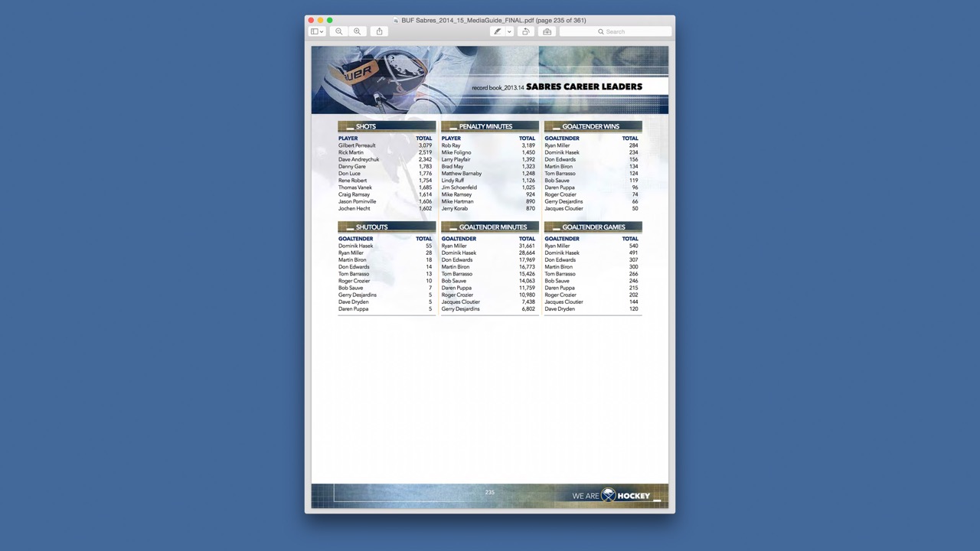Select the value 491 in Goaltender Games
The height and width of the screenshot is (551, 980).
click(633, 253)
